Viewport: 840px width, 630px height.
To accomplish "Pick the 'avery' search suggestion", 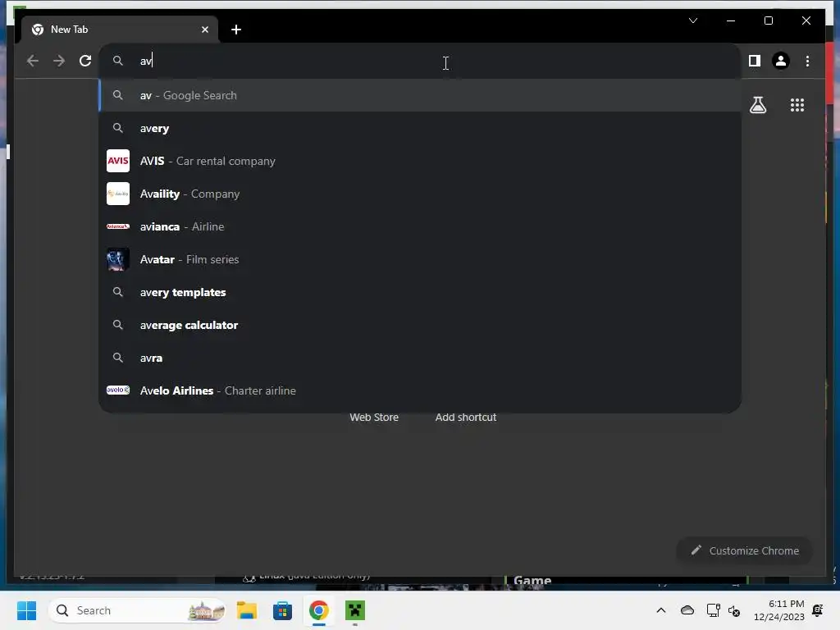I will tap(420, 128).
